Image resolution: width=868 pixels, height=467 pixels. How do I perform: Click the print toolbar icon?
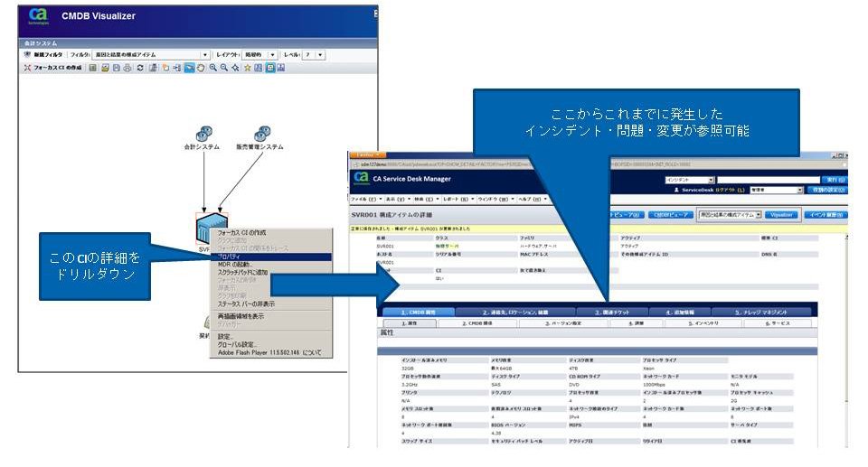coord(127,68)
